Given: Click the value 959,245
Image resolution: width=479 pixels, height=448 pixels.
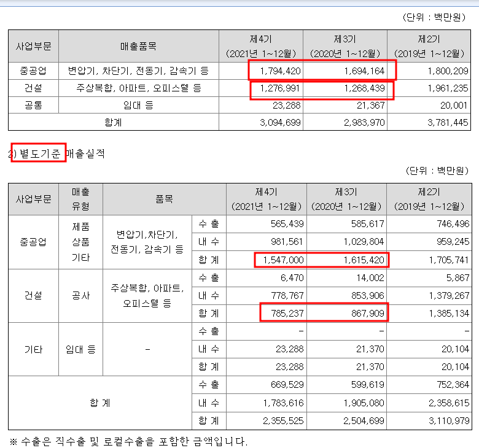Looking at the screenshot, I should (x=453, y=242).
